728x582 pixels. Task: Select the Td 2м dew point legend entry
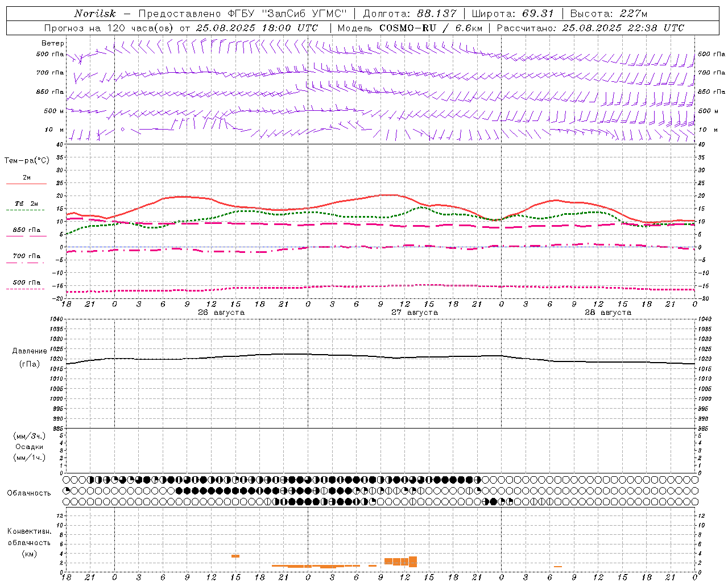pyautogui.click(x=27, y=203)
